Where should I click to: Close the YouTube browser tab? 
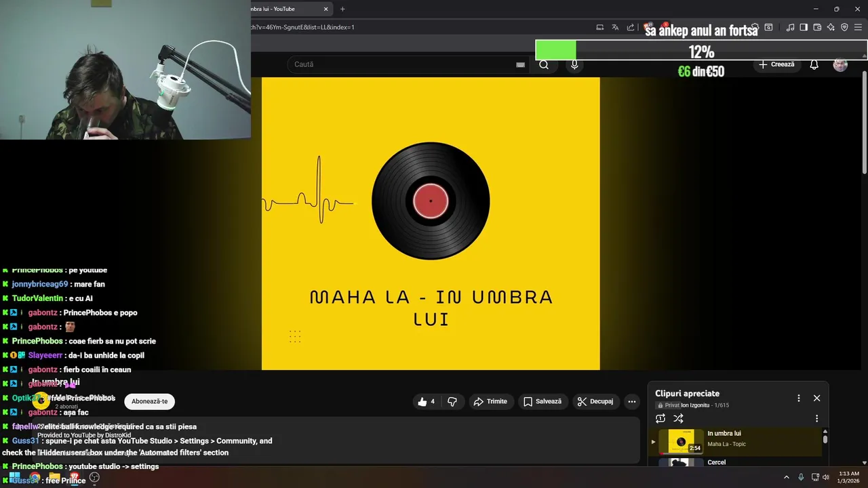(x=325, y=9)
